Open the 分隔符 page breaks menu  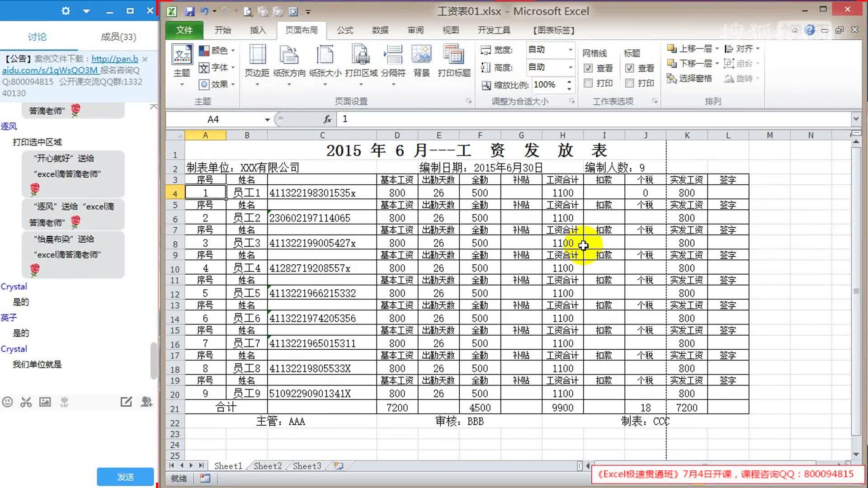click(393, 66)
